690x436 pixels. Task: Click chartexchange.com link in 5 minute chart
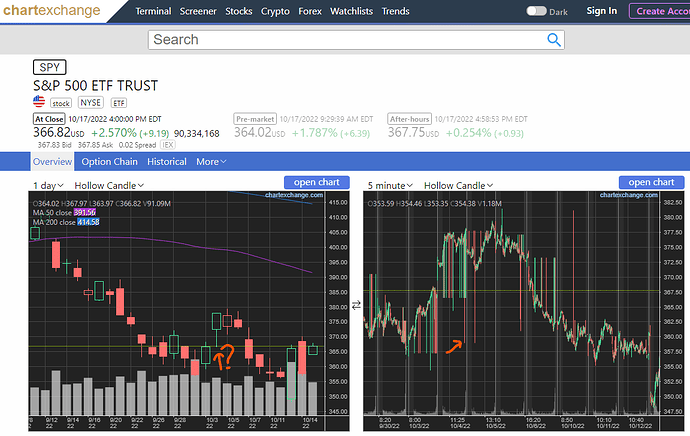point(629,195)
